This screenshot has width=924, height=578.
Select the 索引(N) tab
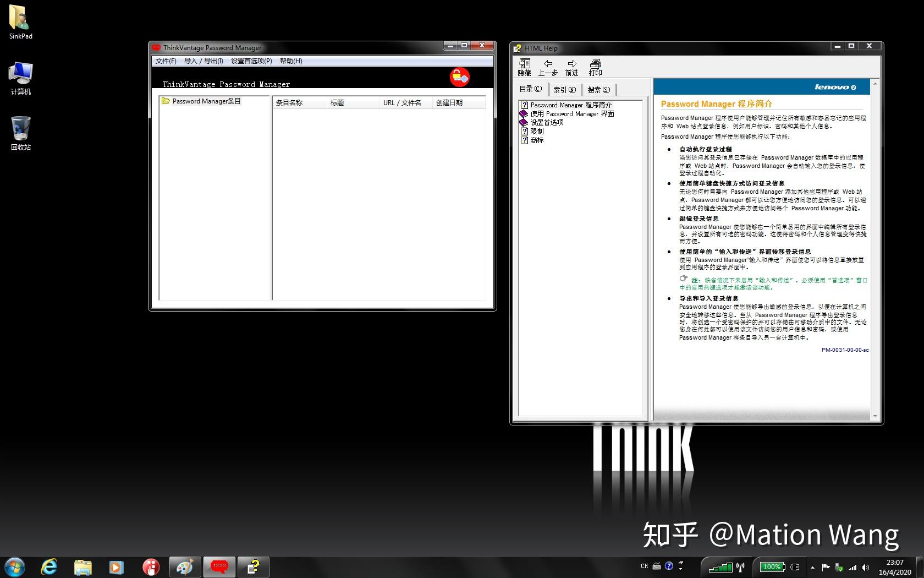564,89
